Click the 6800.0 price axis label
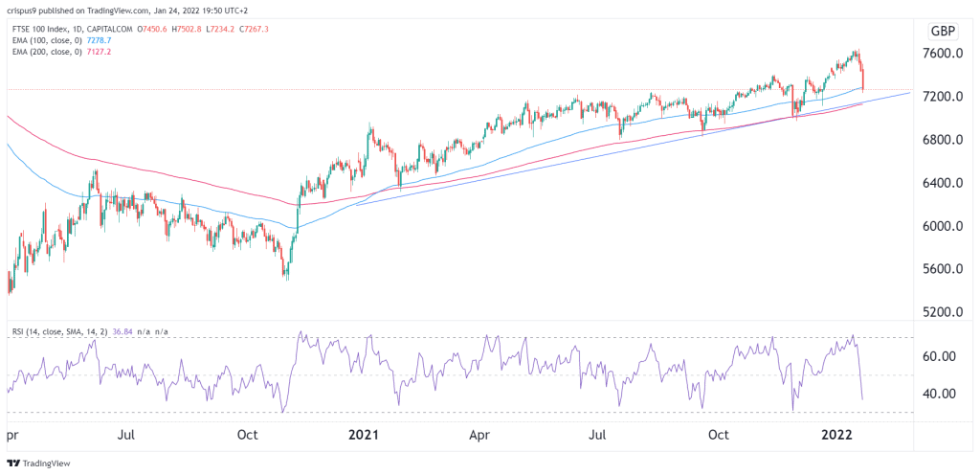 945,140
